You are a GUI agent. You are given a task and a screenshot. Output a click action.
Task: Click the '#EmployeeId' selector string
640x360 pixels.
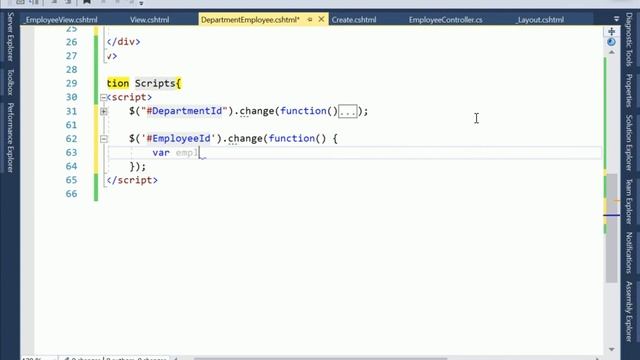pos(178,139)
